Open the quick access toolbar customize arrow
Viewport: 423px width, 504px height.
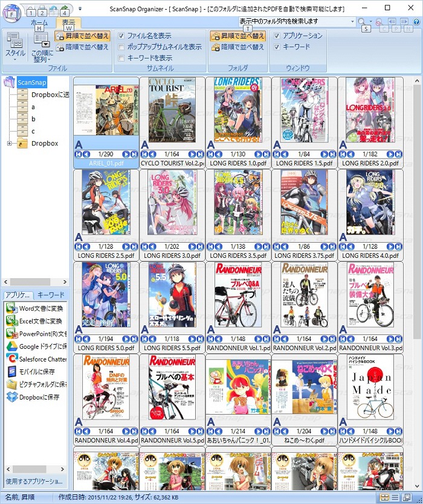[80, 9]
